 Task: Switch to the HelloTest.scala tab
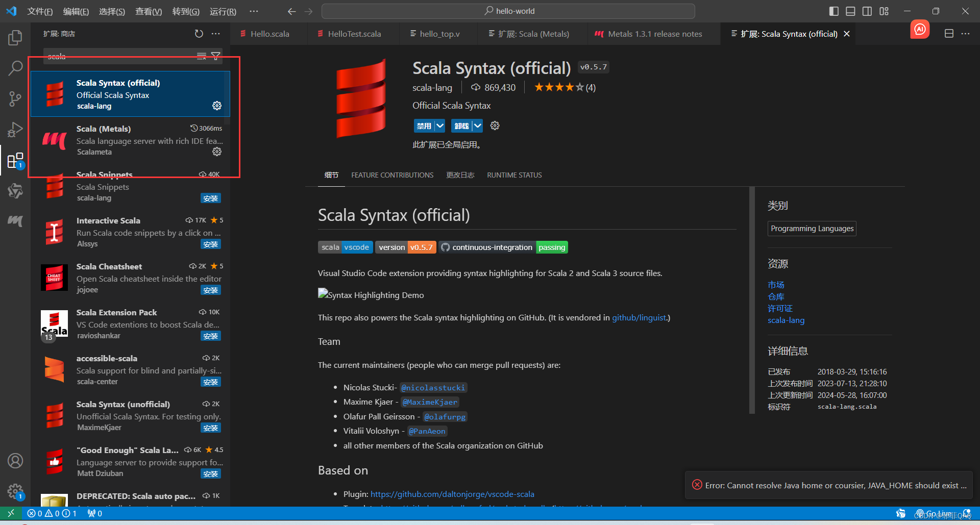click(354, 34)
